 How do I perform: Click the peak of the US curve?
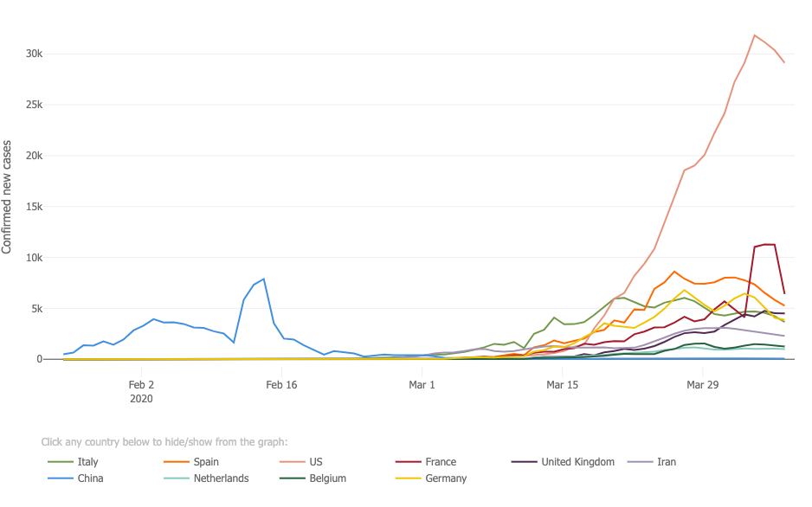[x=755, y=35]
